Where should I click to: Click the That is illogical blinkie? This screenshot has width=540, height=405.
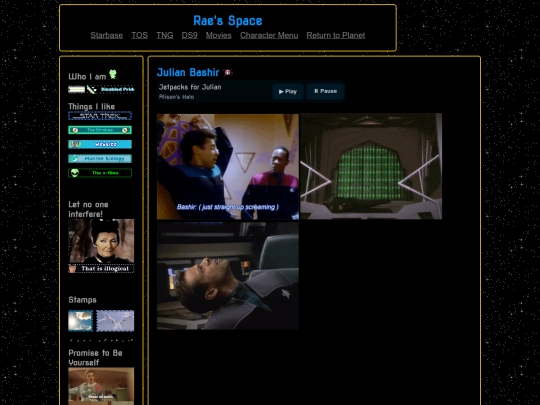click(101, 269)
